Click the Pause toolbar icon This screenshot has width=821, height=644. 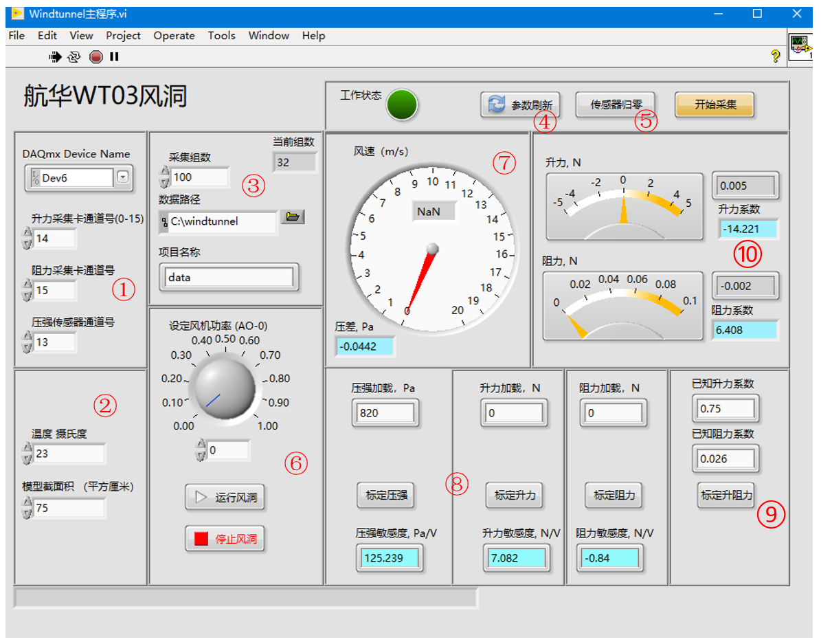point(114,57)
